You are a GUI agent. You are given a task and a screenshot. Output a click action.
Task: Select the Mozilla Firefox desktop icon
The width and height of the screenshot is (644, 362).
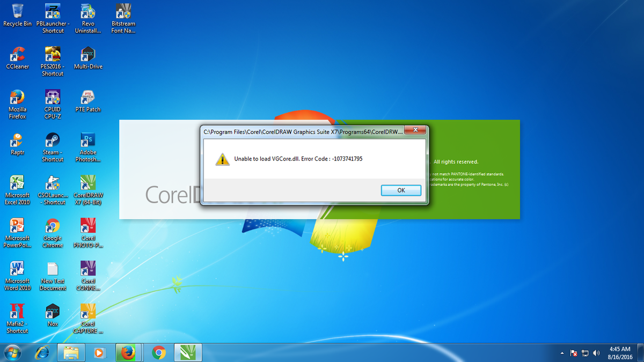[17, 104]
